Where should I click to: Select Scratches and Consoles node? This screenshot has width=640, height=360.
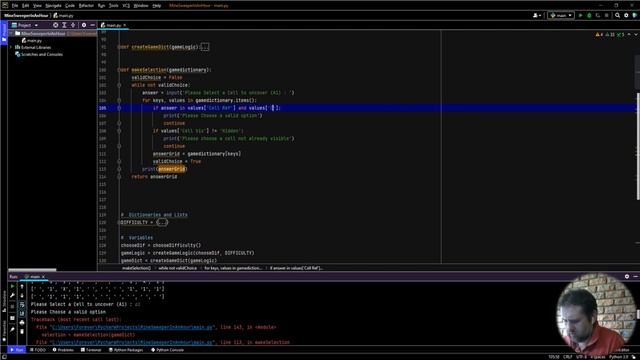pyautogui.click(x=39, y=54)
